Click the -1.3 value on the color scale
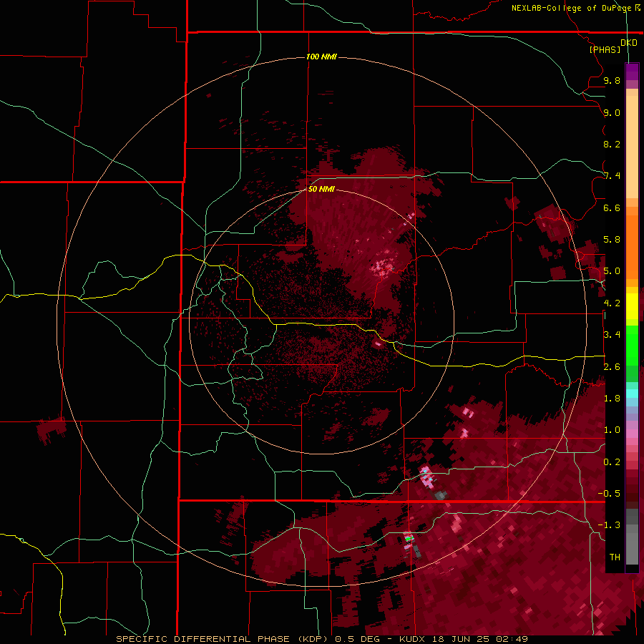Screen dimensions: 644x644 click(609, 525)
